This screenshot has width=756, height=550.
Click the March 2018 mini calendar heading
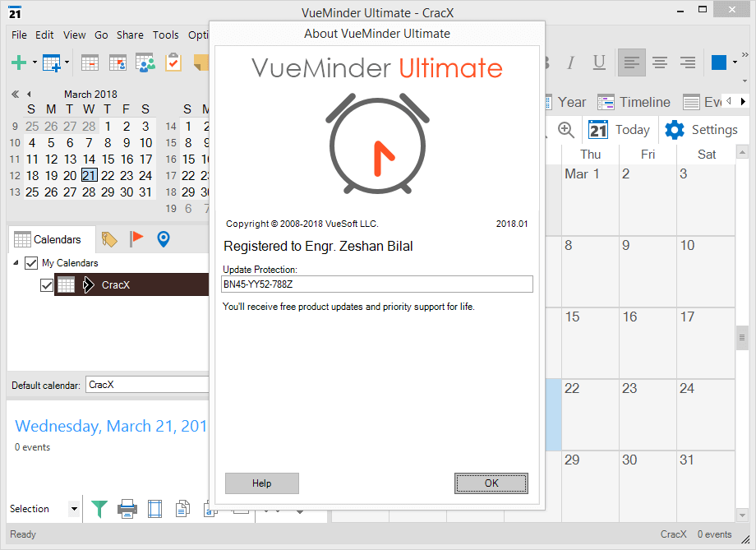[90, 94]
